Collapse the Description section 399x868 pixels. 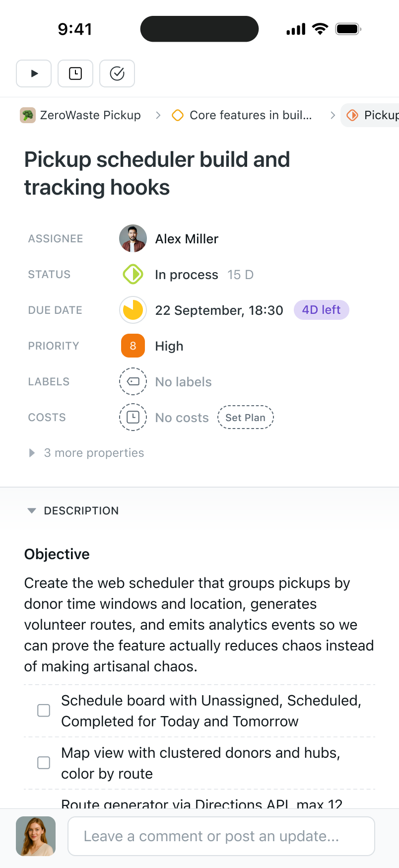click(x=32, y=511)
